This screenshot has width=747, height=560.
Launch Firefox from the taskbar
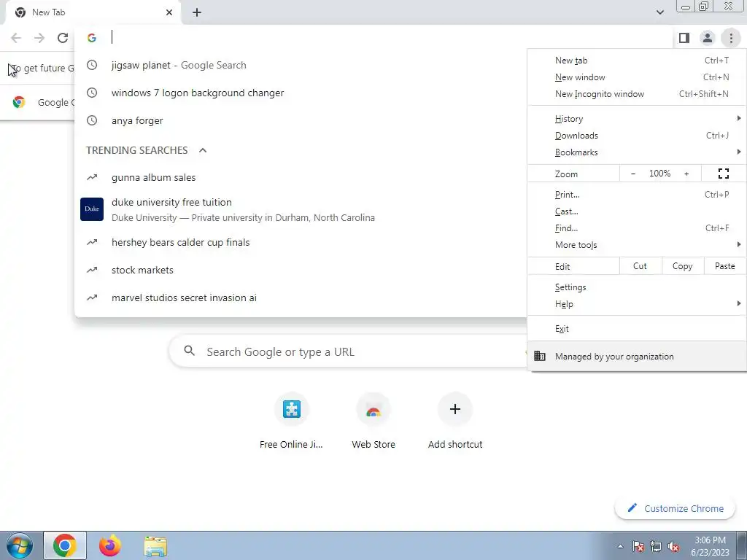coord(109,545)
